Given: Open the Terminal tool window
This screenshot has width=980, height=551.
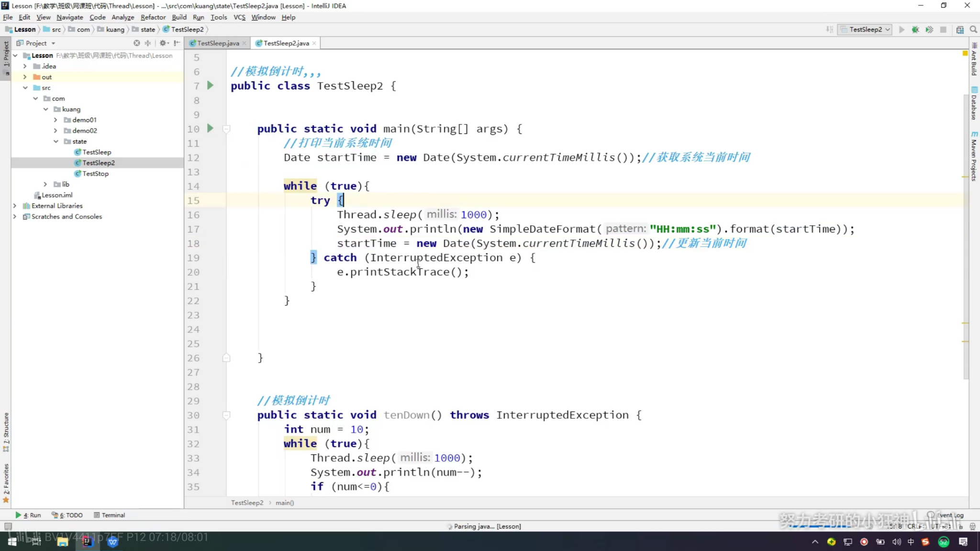Looking at the screenshot, I should (x=109, y=515).
